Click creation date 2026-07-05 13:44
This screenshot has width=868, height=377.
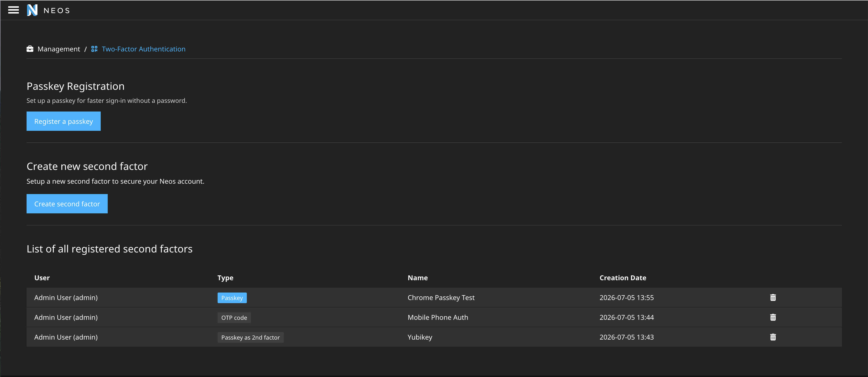click(x=626, y=317)
